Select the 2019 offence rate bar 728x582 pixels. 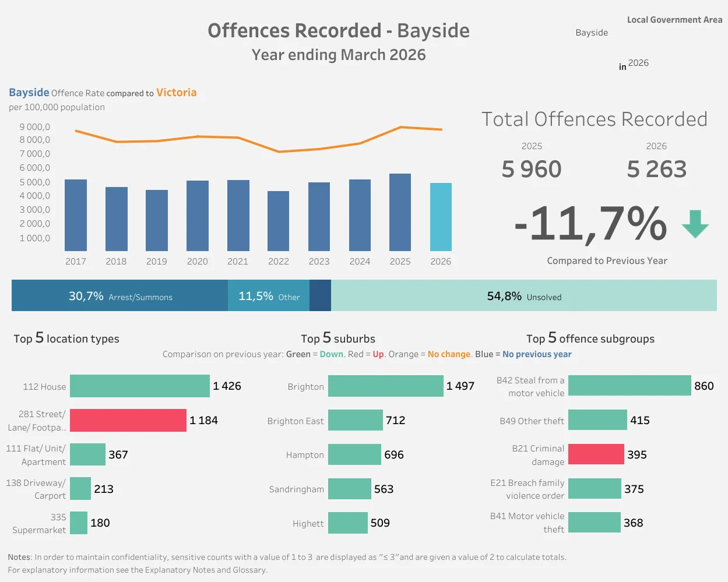tap(157, 220)
